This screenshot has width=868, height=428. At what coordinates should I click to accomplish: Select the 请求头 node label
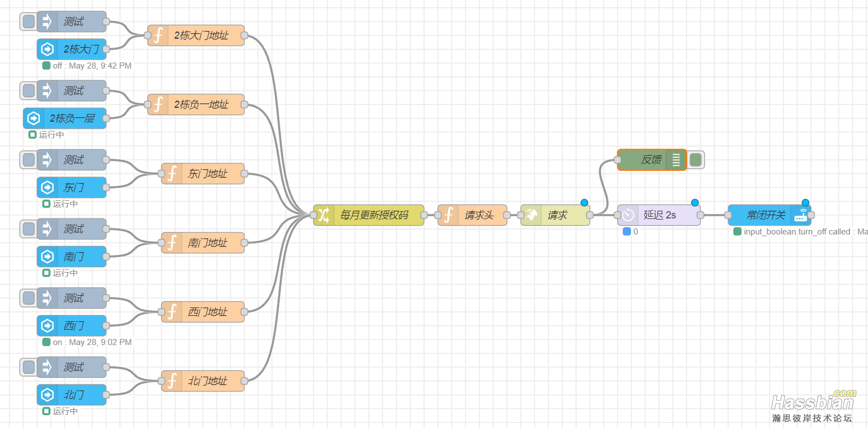click(x=479, y=215)
